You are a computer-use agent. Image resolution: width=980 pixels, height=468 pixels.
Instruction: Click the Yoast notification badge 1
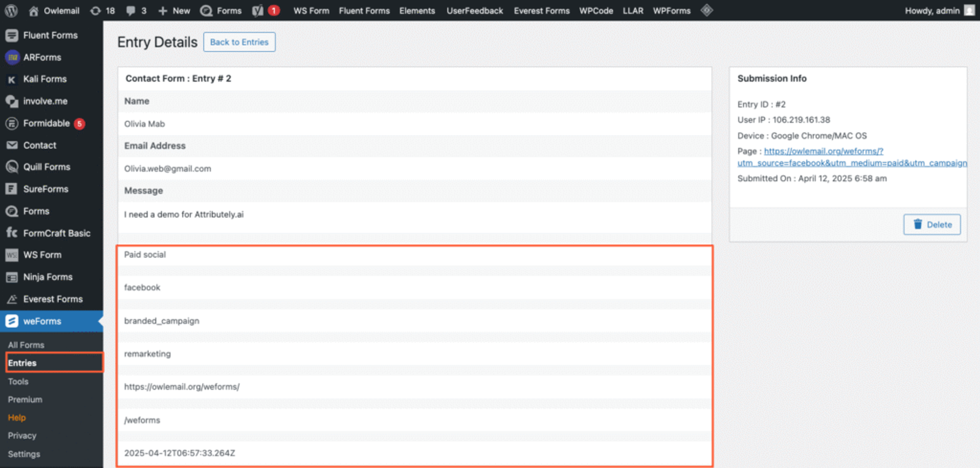click(274, 10)
